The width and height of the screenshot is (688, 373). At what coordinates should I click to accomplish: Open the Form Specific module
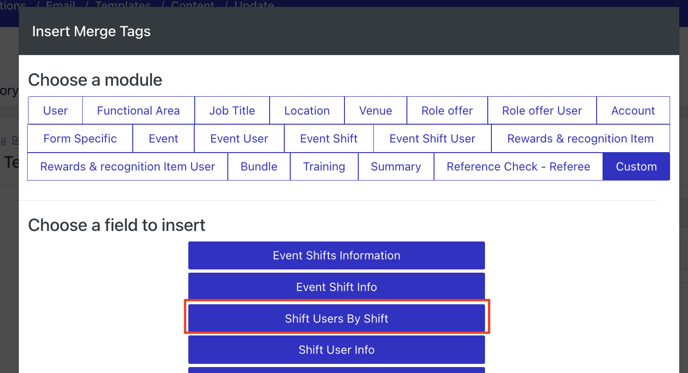80,139
